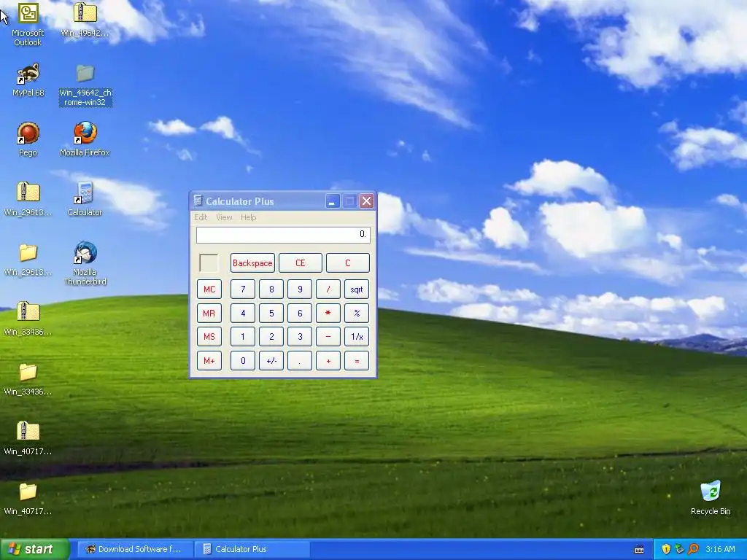Click the 1/x reciprocal button
Screen dimensions: 747x560
pos(357,337)
